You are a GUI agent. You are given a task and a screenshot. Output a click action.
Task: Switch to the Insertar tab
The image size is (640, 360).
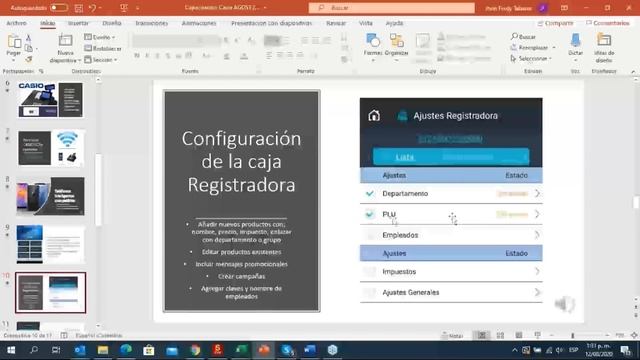point(78,23)
